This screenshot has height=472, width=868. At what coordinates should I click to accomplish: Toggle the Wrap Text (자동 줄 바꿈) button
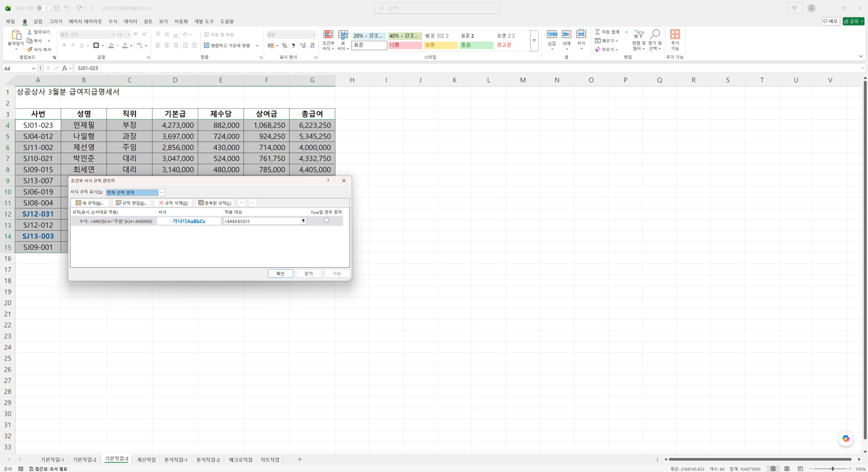[x=219, y=35]
